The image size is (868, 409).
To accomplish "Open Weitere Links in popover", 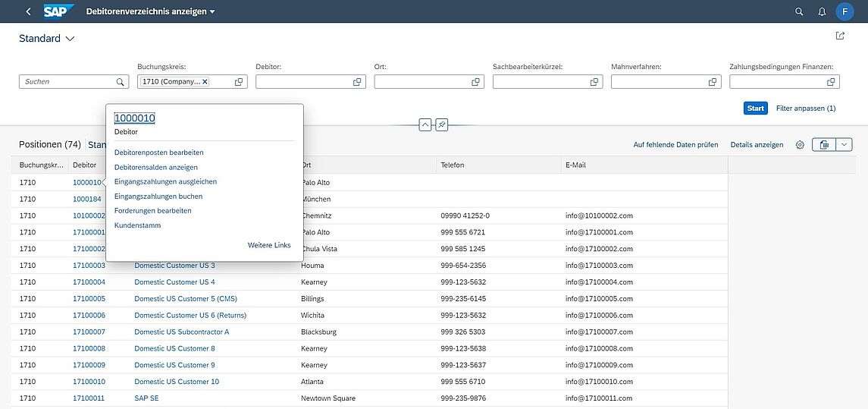I will pyautogui.click(x=268, y=245).
